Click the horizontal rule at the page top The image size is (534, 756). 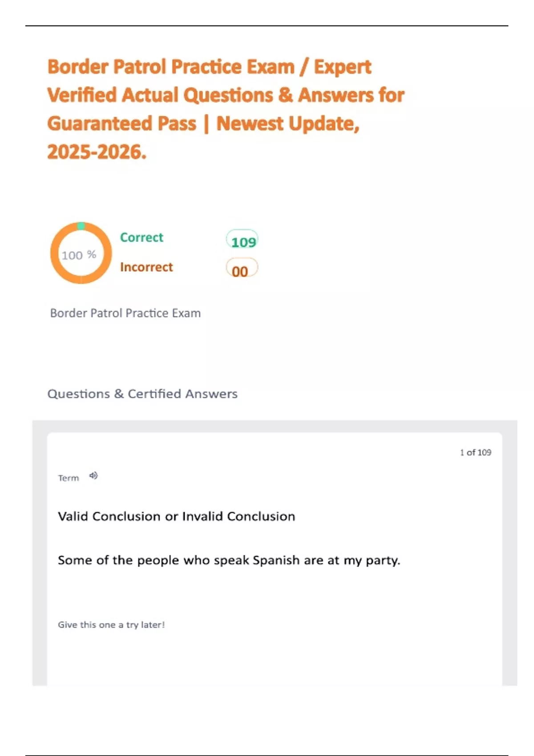point(267,26)
